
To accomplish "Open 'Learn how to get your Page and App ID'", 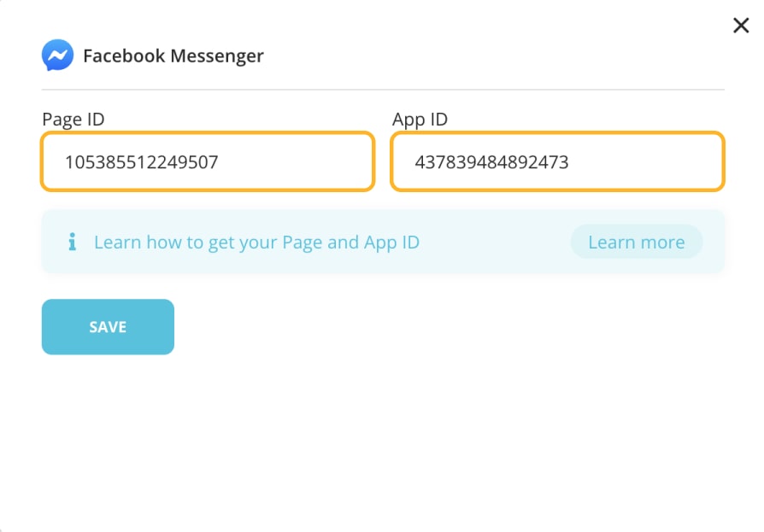I will coord(256,242).
